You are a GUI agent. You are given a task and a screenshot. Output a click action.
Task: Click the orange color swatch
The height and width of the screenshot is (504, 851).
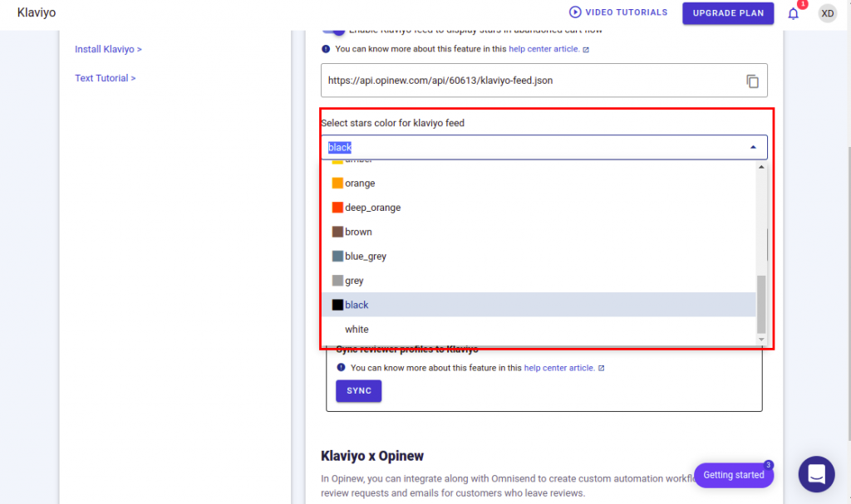[x=337, y=183]
